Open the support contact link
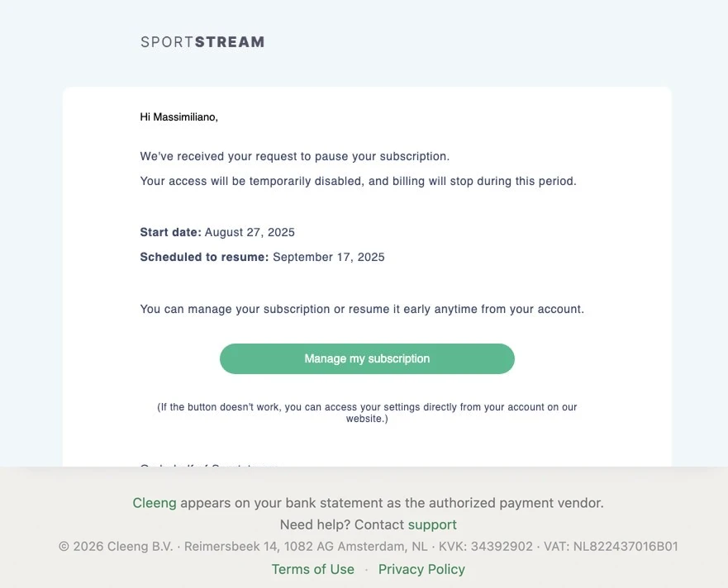This screenshot has width=728, height=588. pos(432,524)
